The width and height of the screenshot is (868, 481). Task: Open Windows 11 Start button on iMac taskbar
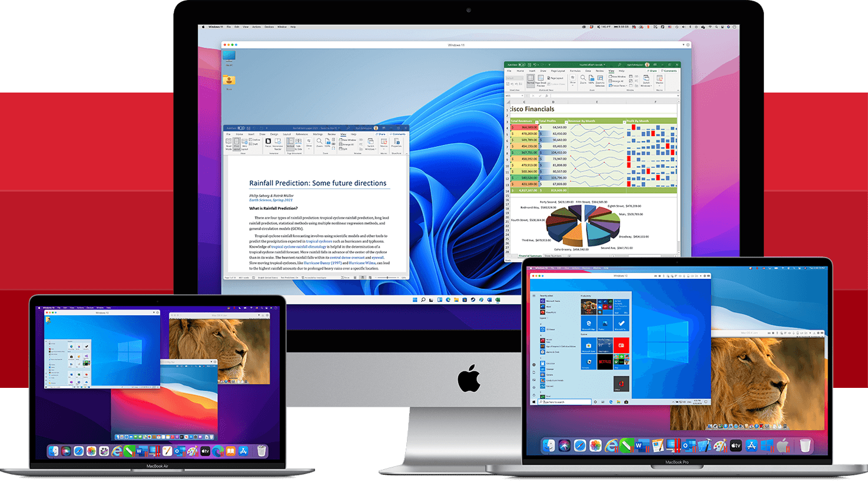click(415, 299)
